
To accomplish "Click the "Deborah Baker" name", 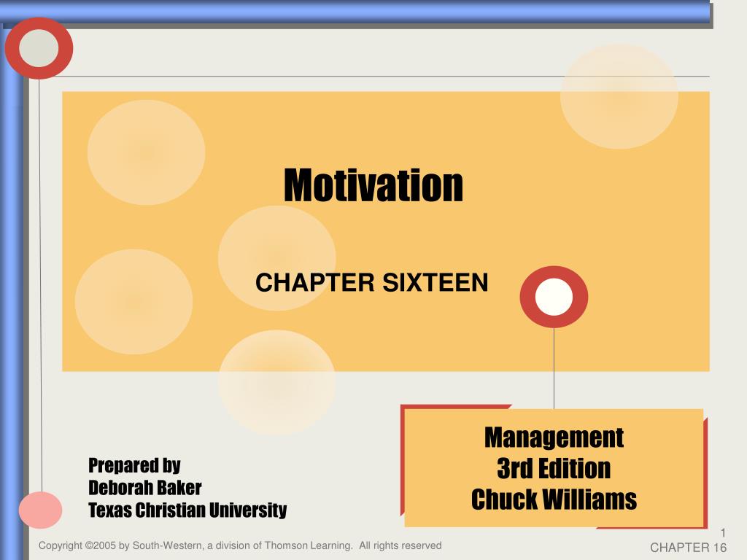I will coord(145,488).
